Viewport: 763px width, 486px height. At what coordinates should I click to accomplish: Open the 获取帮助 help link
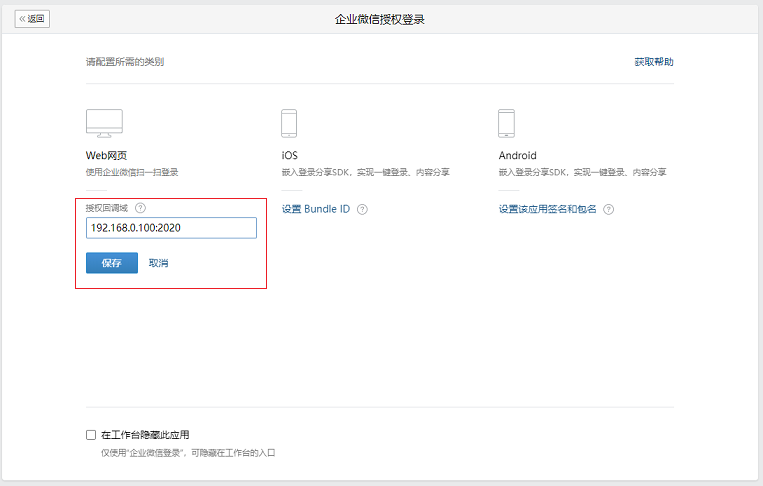point(653,62)
